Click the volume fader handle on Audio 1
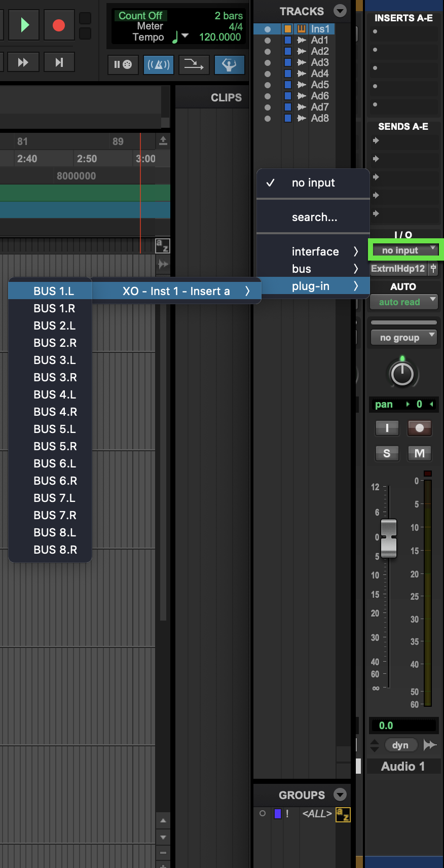The image size is (444, 868). tap(389, 538)
